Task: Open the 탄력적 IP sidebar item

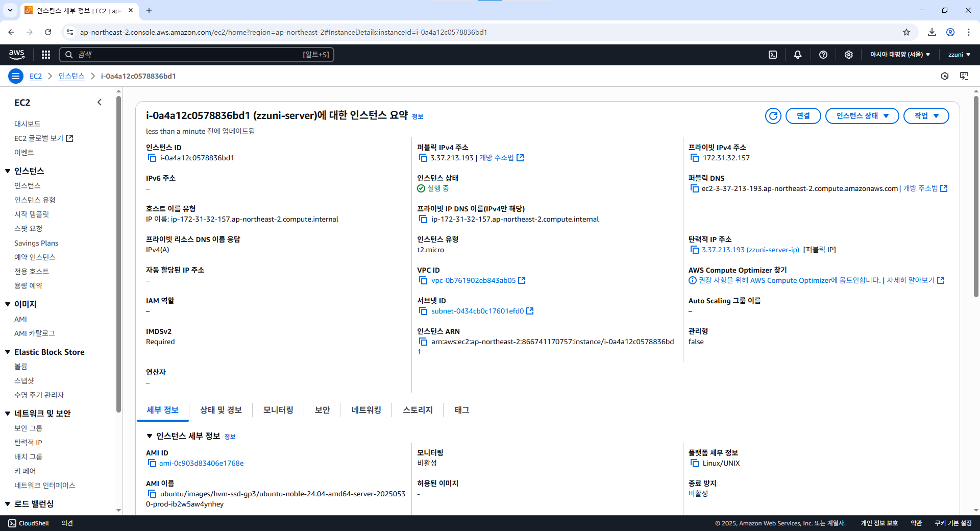Action: pos(29,443)
